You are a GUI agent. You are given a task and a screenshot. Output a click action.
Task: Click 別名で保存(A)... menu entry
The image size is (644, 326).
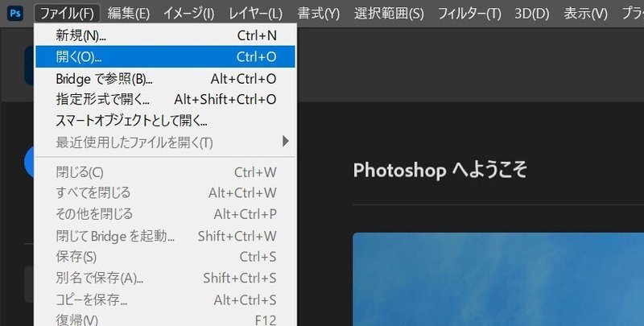pos(165,279)
